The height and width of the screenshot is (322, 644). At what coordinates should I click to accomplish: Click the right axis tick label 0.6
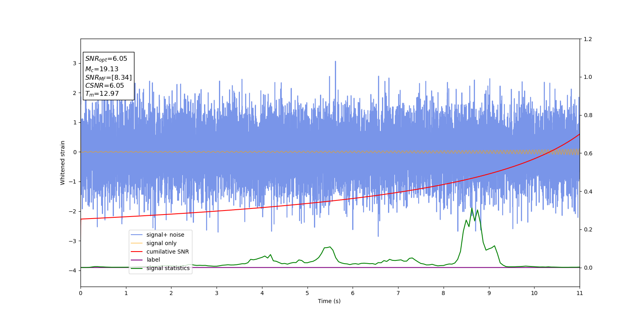click(x=588, y=153)
